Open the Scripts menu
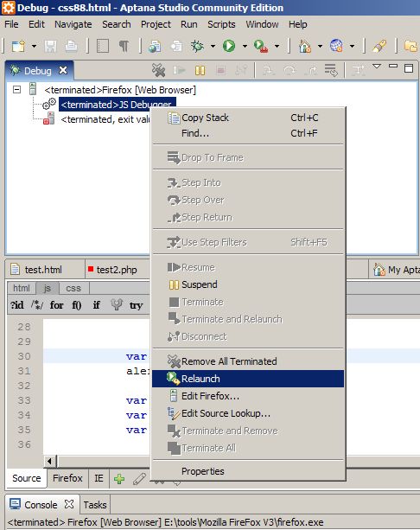Viewport: 420px width, 530px height. pyautogui.click(x=221, y=24)
